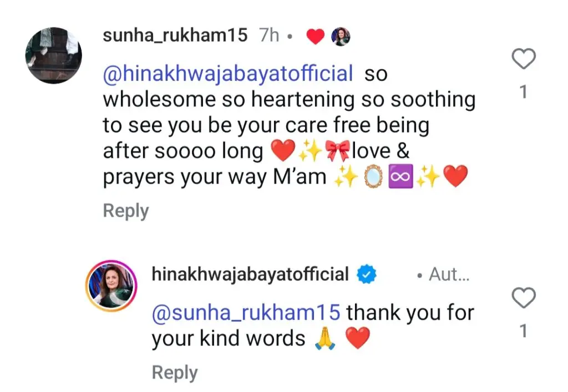The width and height of the screenshot is (568, 392).
Task: Tap the folded hands emoji
Action: [x=325, y=338]
